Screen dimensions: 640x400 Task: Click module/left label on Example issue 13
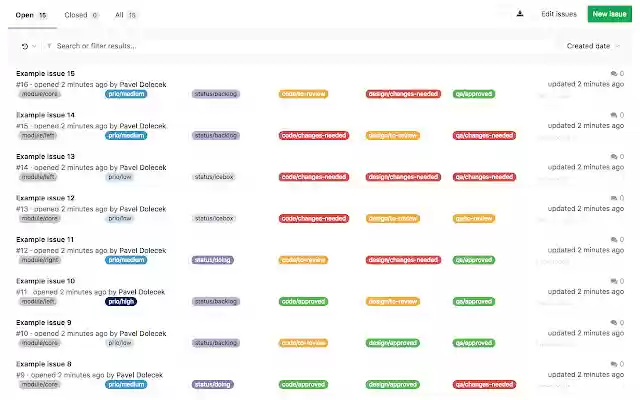38,177
